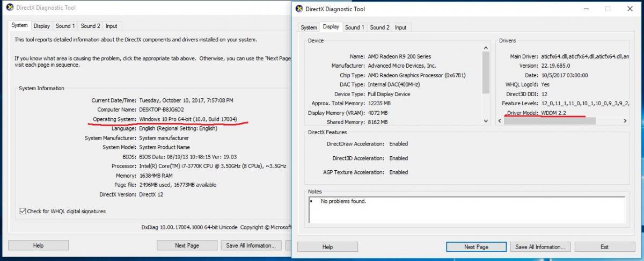Click Notes box 'No problems found.' text
The width and height of the screenshot is (644, 261).
click(x=343, y=201)
